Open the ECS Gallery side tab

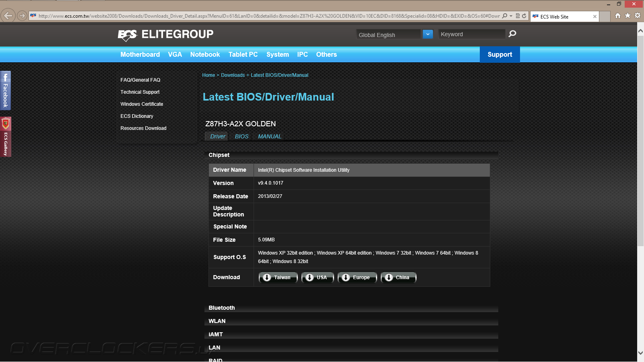(x=5, y=137)
